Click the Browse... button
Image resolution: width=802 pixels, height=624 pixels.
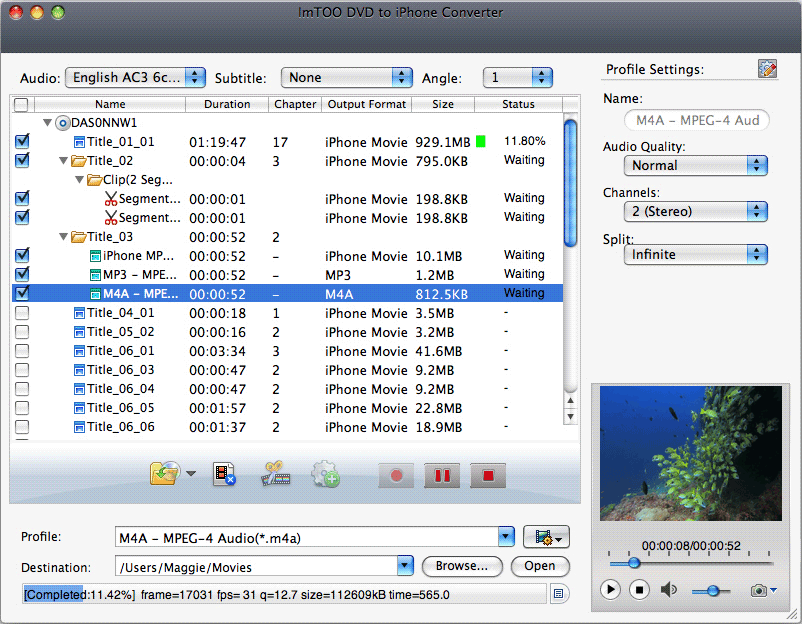coord(462,566)
